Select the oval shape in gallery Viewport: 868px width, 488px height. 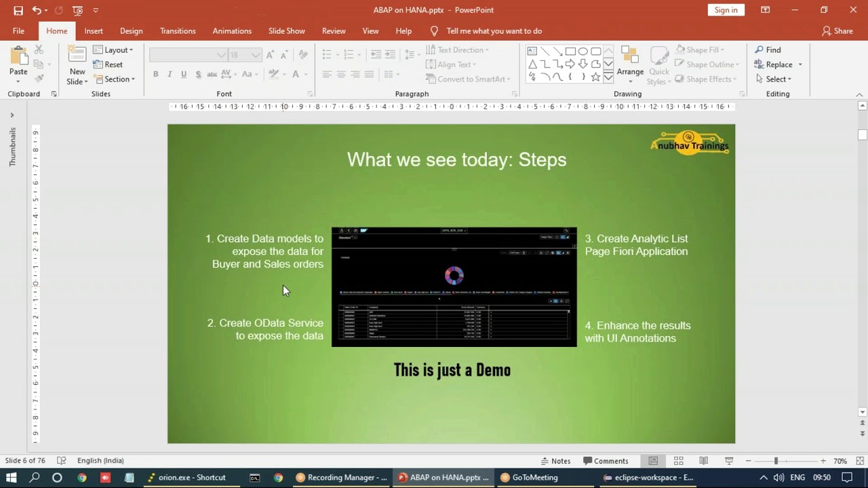tap(583, 52)
